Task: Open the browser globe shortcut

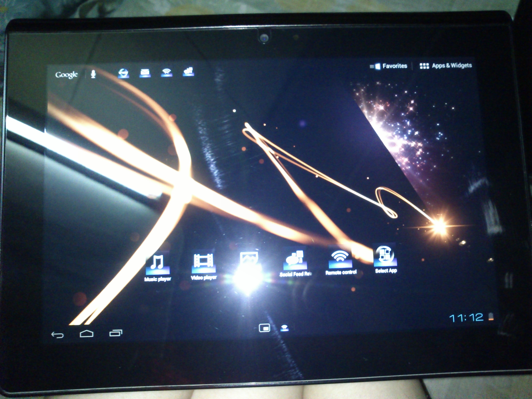Action: tap(123, 73)
